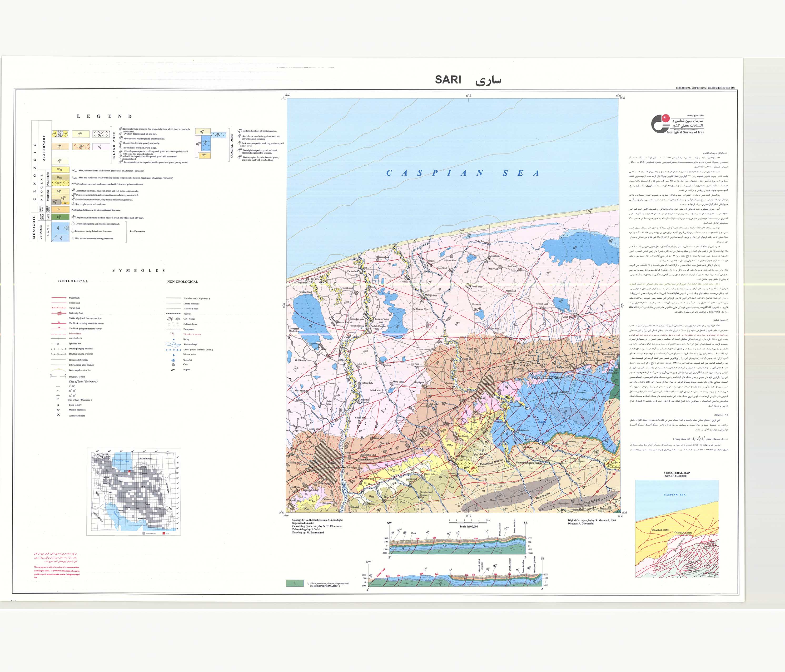Click the MESOZOIC era label
The height and width of the screenshot is (672, 785).
coord(34,228)
